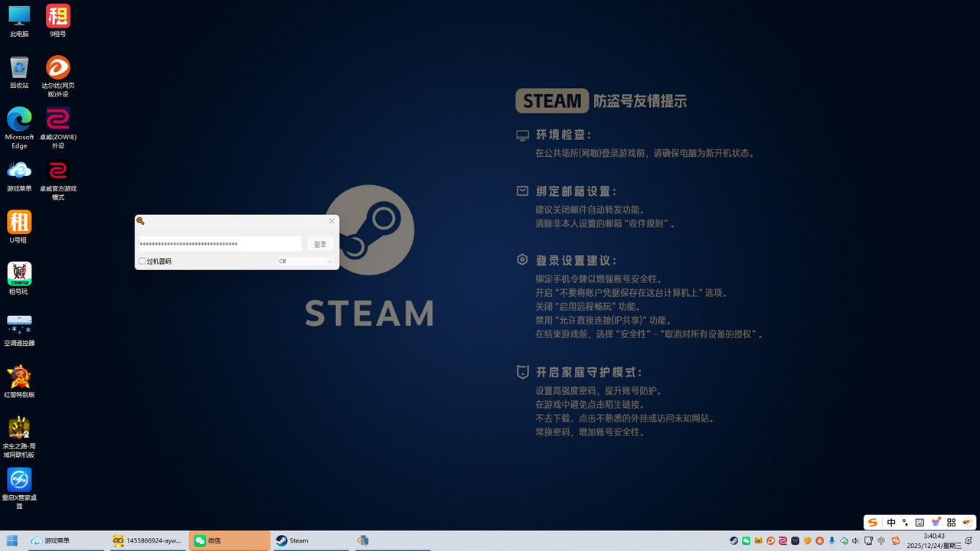Switch to the 微信 taskbar window

click(x=230, y=540)
